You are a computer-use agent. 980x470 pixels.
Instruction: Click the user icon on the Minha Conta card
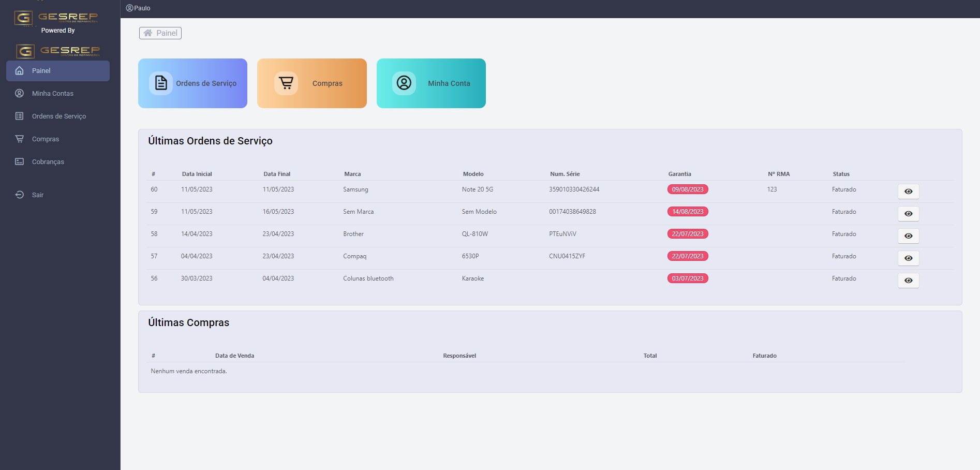pos(404,83)
